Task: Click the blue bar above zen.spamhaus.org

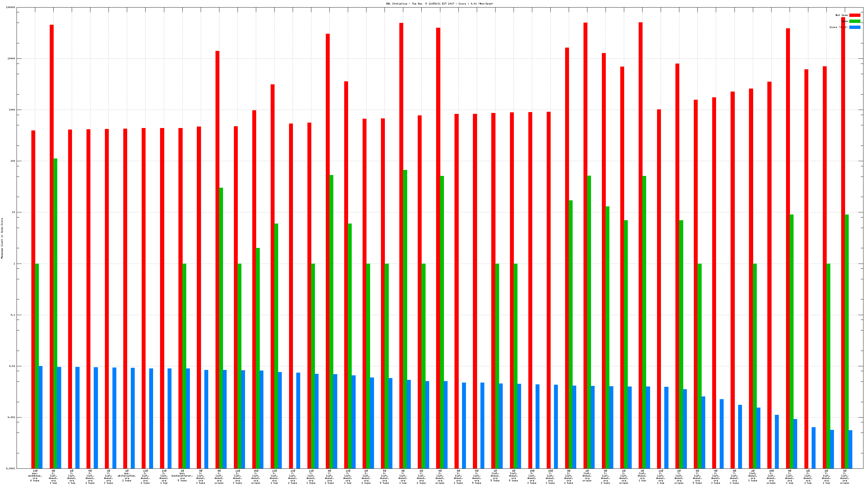Action: [x=40, y=417]
